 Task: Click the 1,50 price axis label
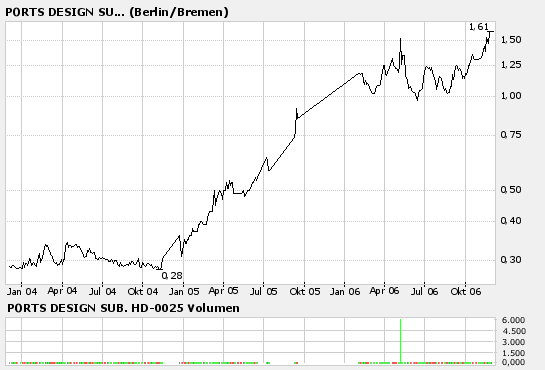click(511, 40)
